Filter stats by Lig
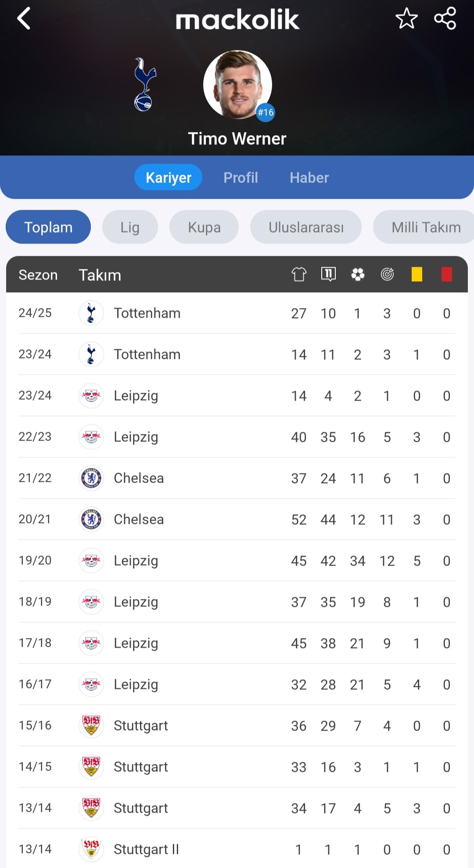The height and width of the screenshot is (868, 474). tap(130, 227)
